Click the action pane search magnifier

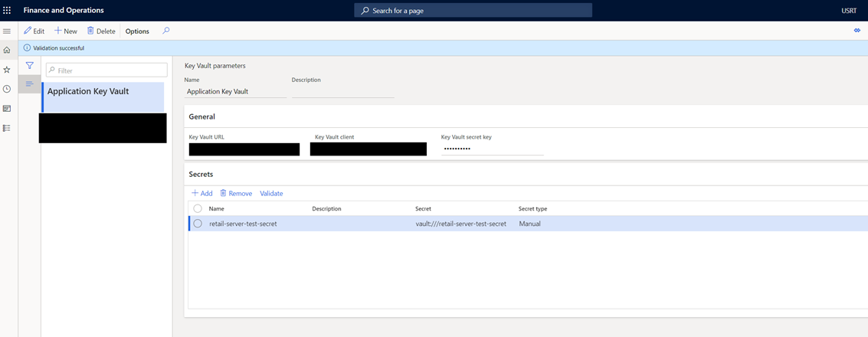[x=166, y=31]
